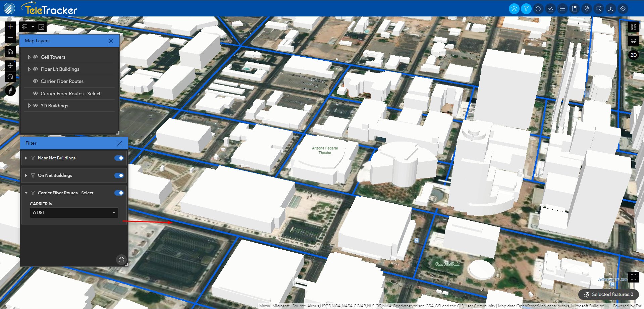Expand the 3D Buildings layer tree
The image size is (644, 309).
[29, 106]
